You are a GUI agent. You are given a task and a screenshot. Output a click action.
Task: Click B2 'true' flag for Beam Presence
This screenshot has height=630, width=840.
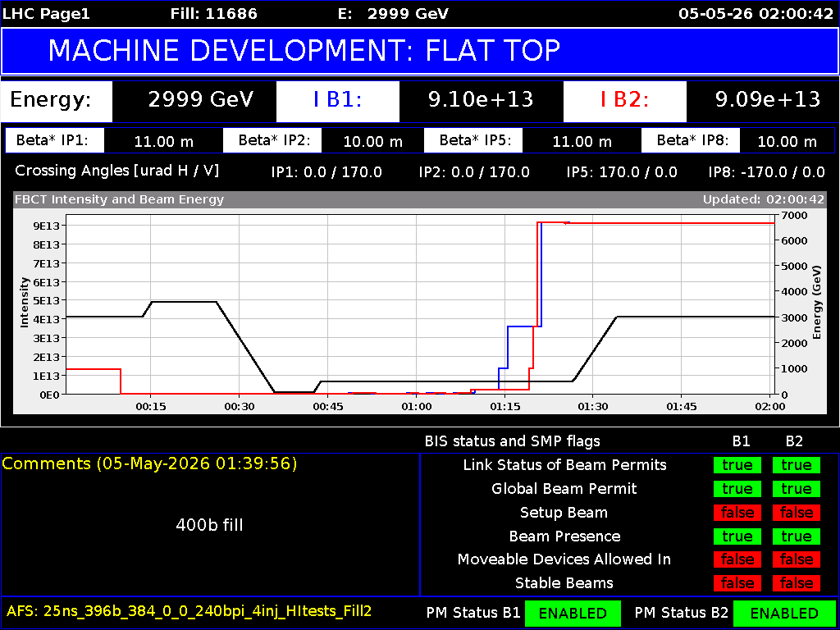click(796, 536)
